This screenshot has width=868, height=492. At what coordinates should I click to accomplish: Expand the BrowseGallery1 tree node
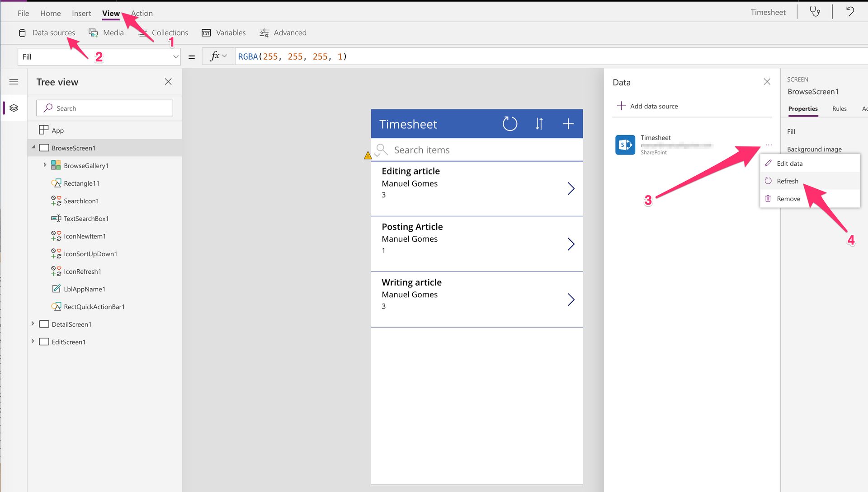[45, 165]
